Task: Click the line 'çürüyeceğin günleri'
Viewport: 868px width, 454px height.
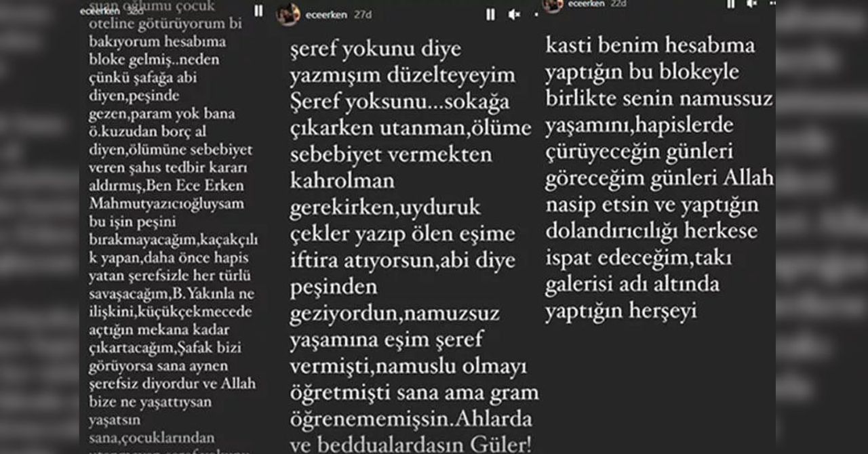Action: point(639,152)
